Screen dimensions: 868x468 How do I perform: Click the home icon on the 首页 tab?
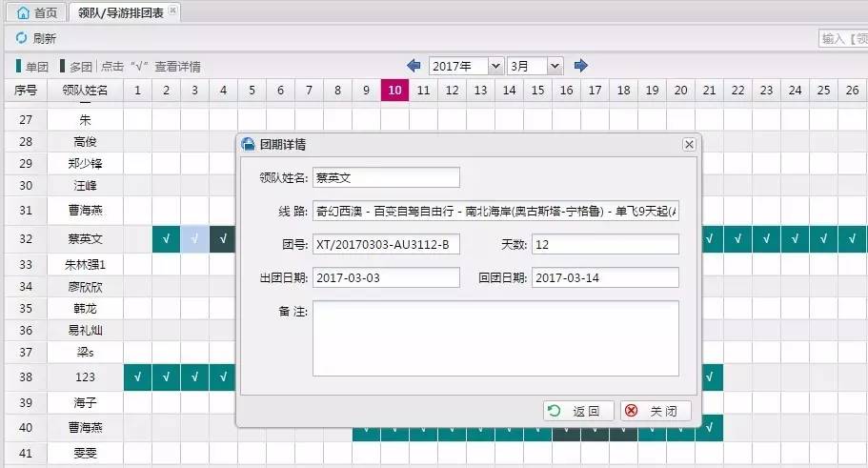point(23,12)
